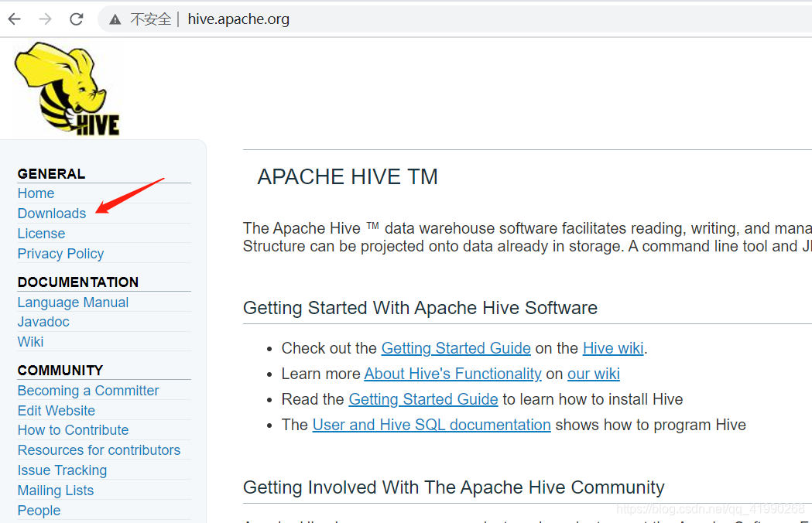Open the Downloads sidebar link
This screenshot has width=812, height=523.
pos(52,214)
